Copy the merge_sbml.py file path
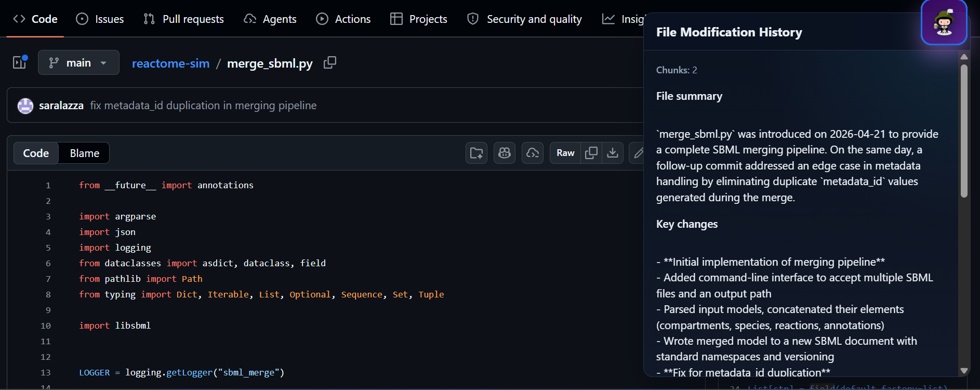980x390 pixels. coord(330,63)
